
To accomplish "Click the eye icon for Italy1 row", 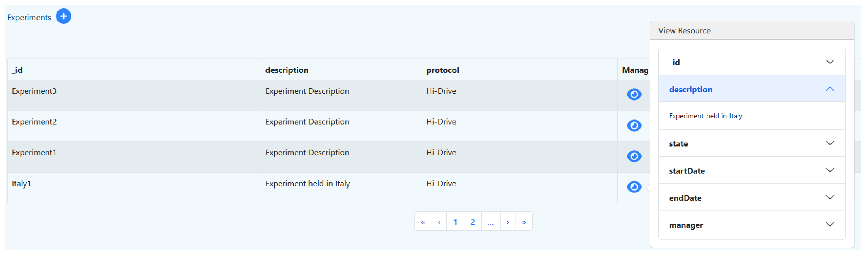I will 634,187.
